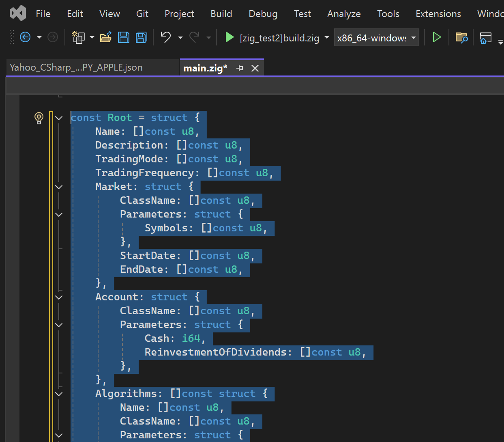Collapse the Account struct region

point(59,298)
